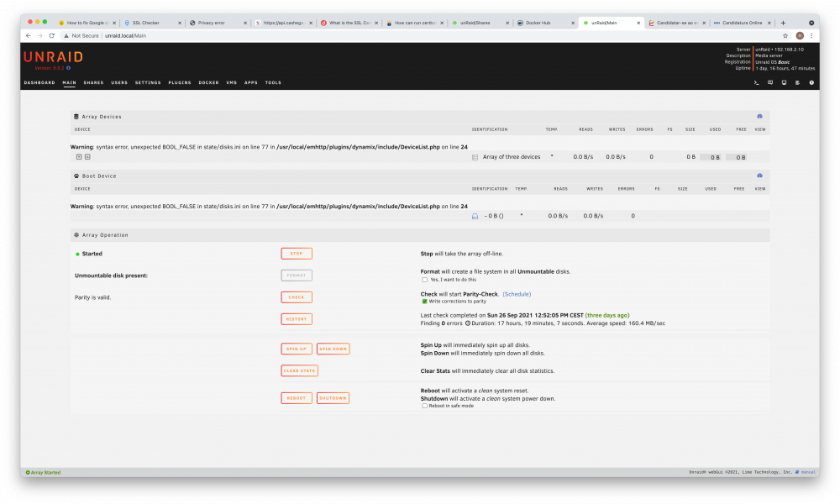Switch to the Privacy error browser tab
Image resolution: width=840 pixels, height=504 pixels.
tap(218, 23)
